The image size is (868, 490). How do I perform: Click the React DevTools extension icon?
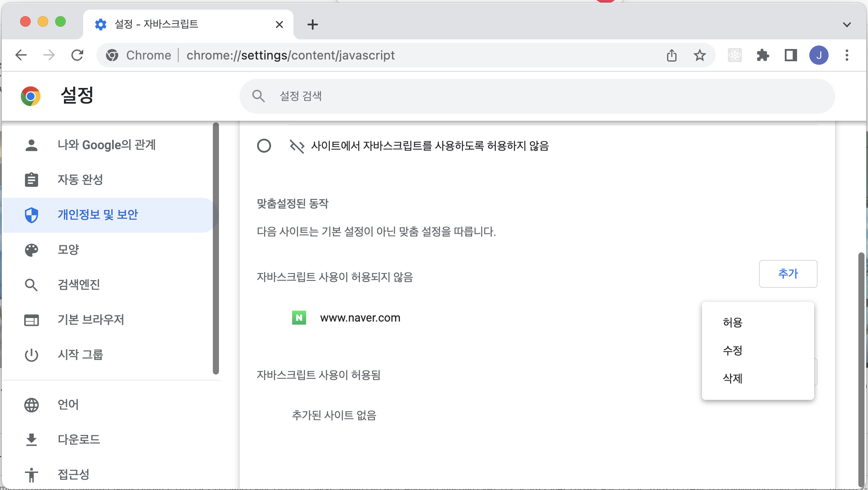pyautogui.click(x=734, y=55)
